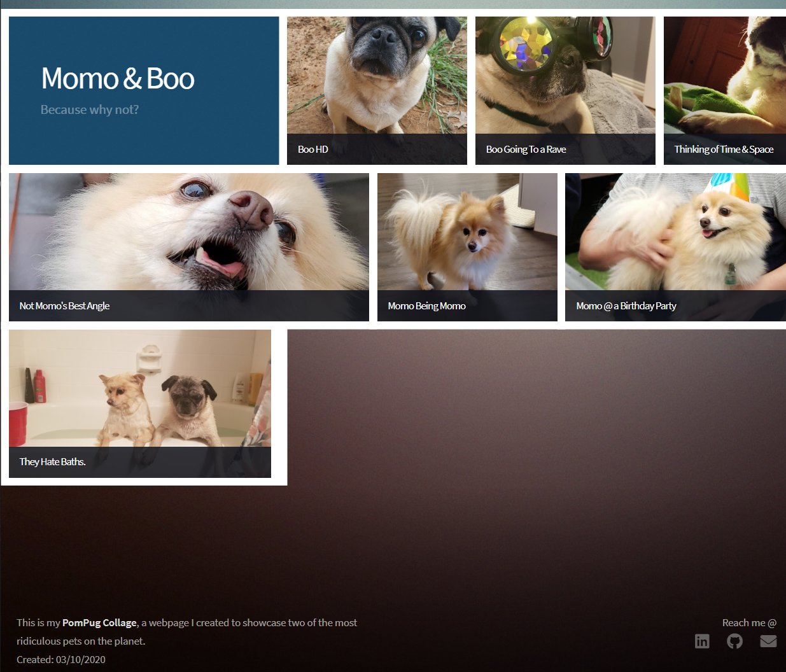Click the "Momo Being Momo" caption
The image size is (786, 672).
pyautogui.click(x=426, y=306)
